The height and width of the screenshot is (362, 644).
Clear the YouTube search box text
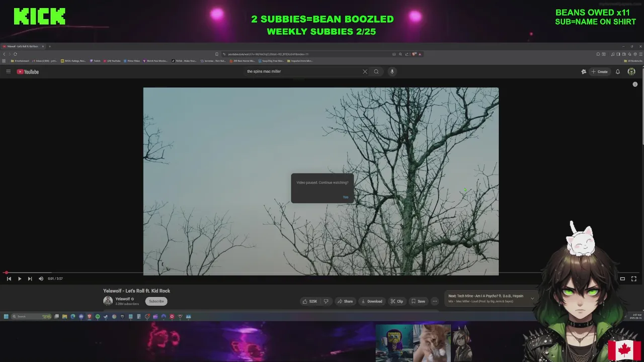(365, 71)
